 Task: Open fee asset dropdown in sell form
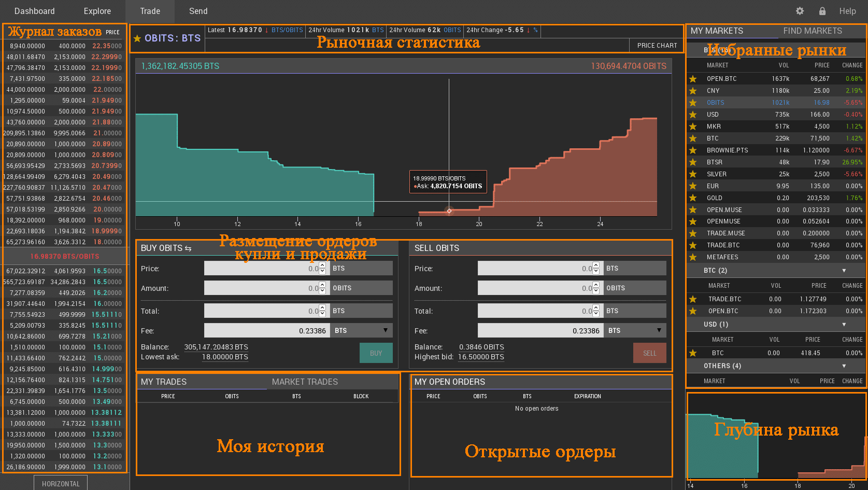pos(635,330)
